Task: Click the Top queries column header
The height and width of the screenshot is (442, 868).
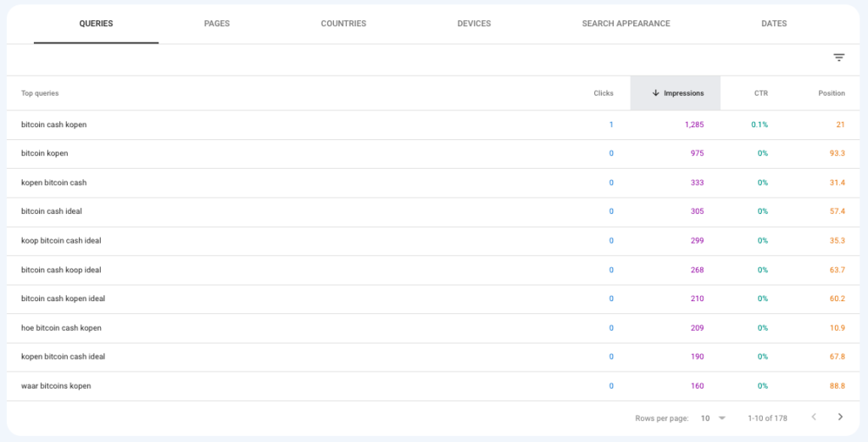Action: pyautogui.click(x=40, y=93)
